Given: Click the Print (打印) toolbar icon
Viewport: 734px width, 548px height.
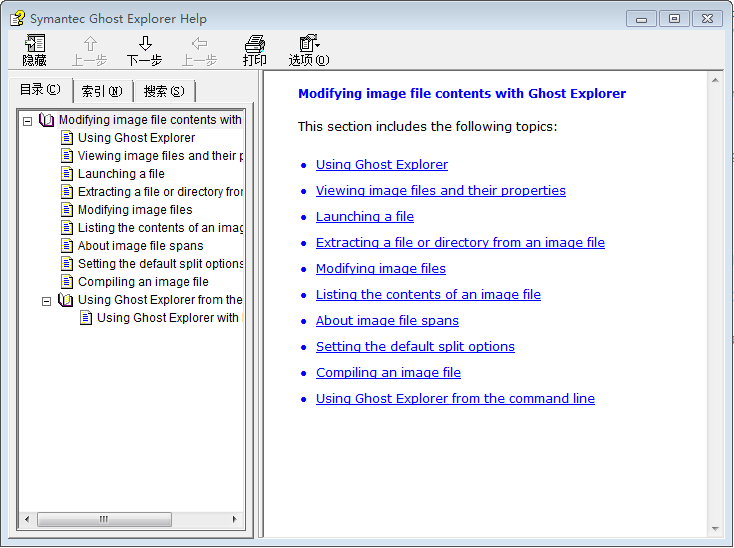Looking at the screenshot, I should (255, 44).
